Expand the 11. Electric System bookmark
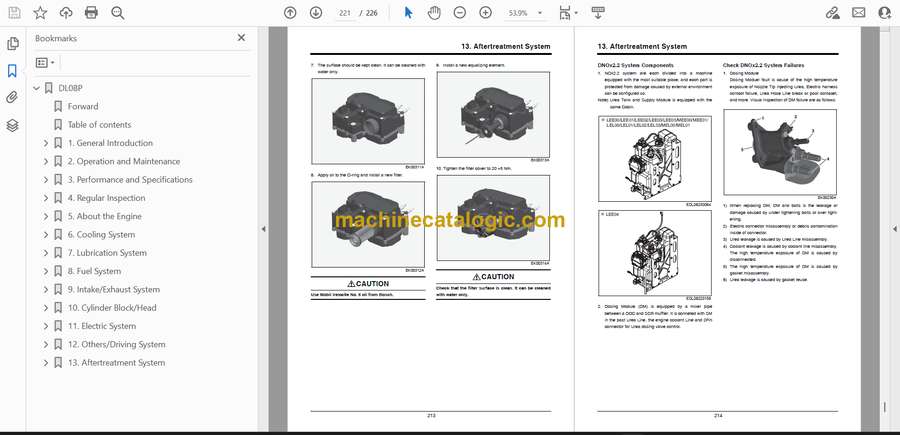Image resolution: width=900 pixels, height=435 pixels. [x=46, y=326]
